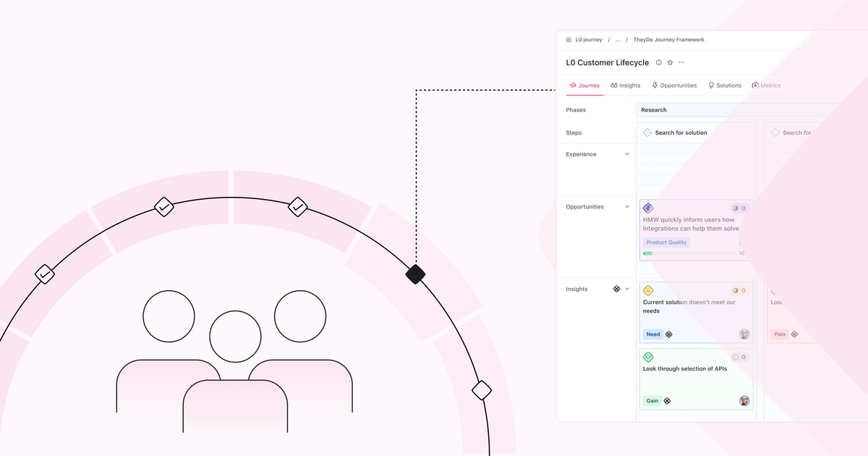Click the info icon next to L0 Customer Lifecycle
This screenshot has height=456, width=868.
pyautogui.click(x=658, y=63)
